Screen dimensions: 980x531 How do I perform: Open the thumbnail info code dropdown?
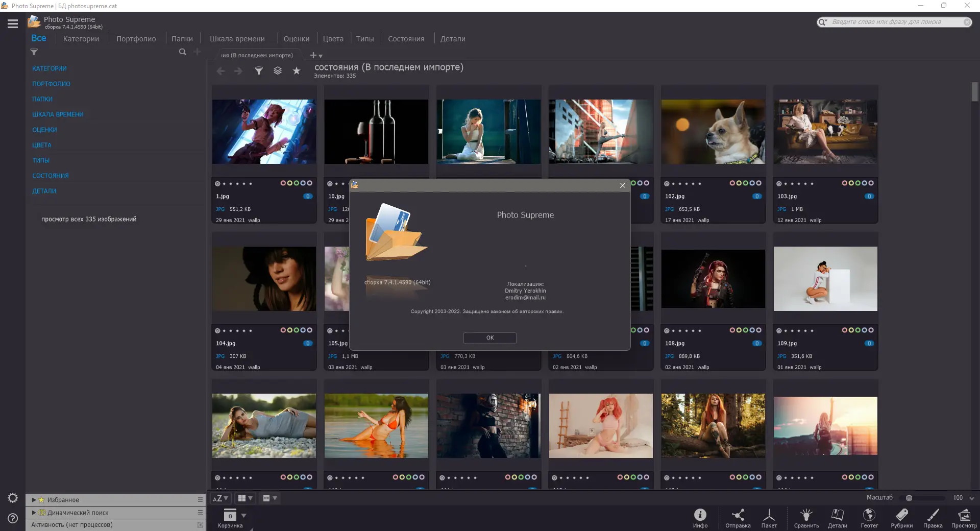pos(270,498)
